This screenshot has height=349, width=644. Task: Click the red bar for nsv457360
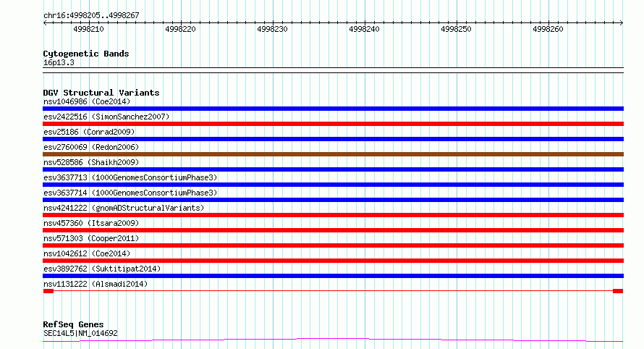(333, 230)
